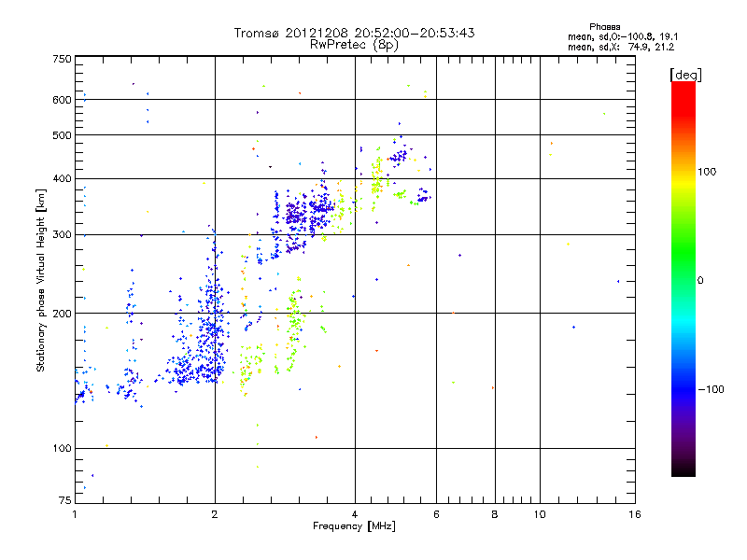Click the x-axis tick label '10'
This screenshot has height=560, width=747.
point(540,514)
